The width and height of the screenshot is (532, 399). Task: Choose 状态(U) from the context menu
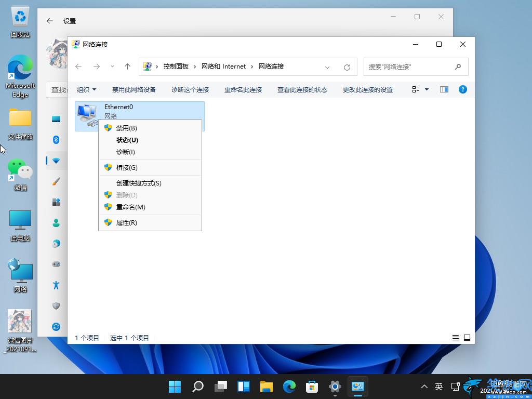click(150, 140)
